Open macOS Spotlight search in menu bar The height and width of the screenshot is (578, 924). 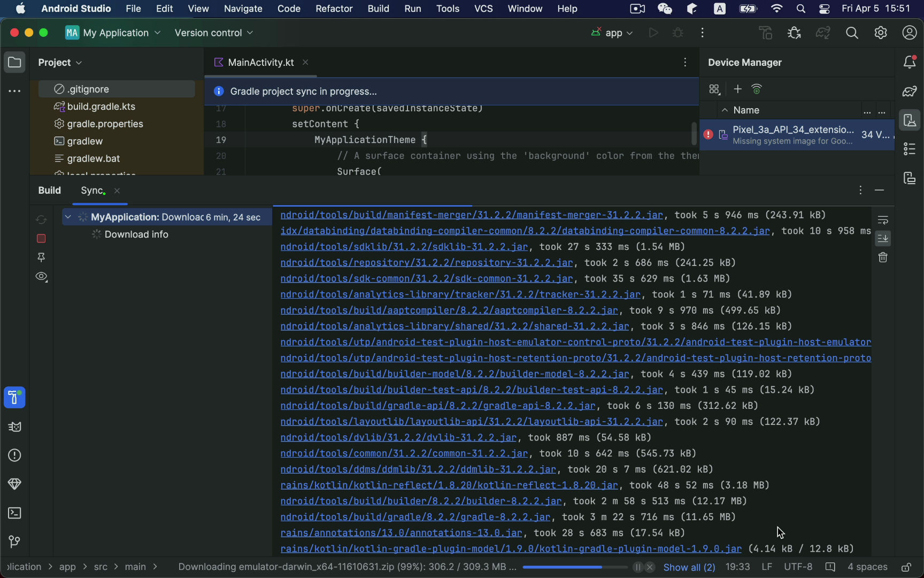800,9
